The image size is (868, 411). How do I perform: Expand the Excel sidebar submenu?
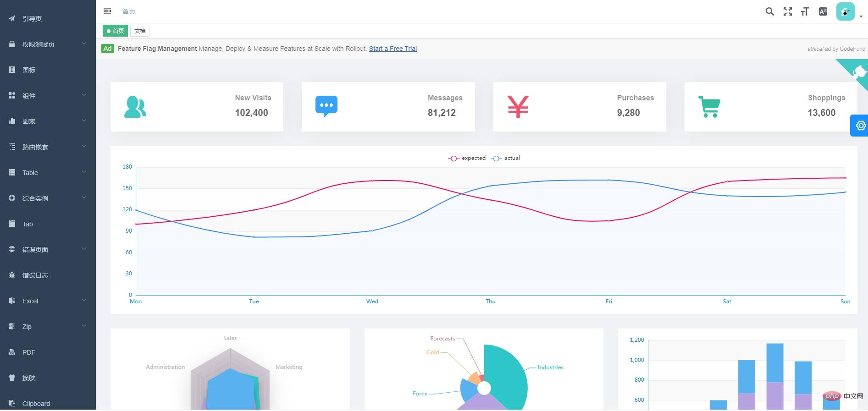[48, 301]
